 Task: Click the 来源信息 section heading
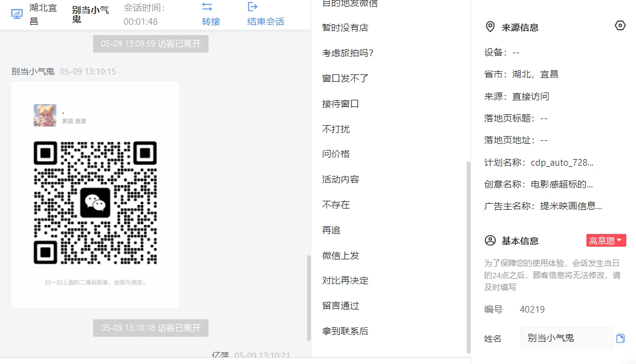click(520, 27)
